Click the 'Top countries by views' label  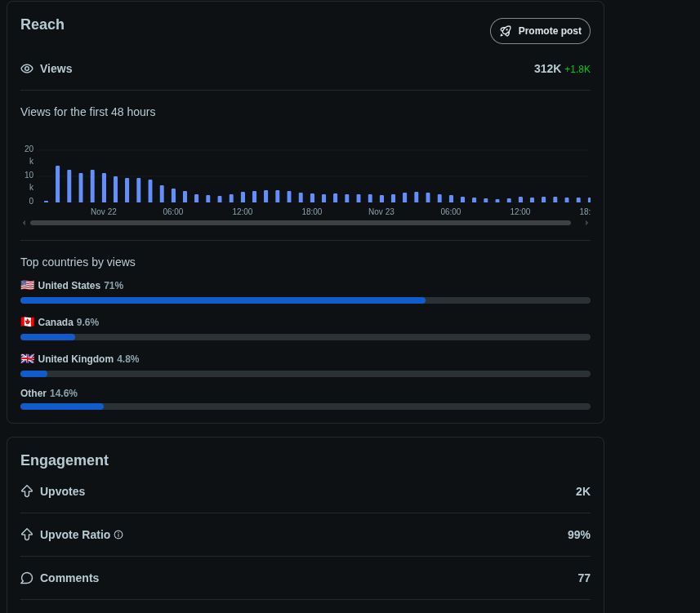78,262
